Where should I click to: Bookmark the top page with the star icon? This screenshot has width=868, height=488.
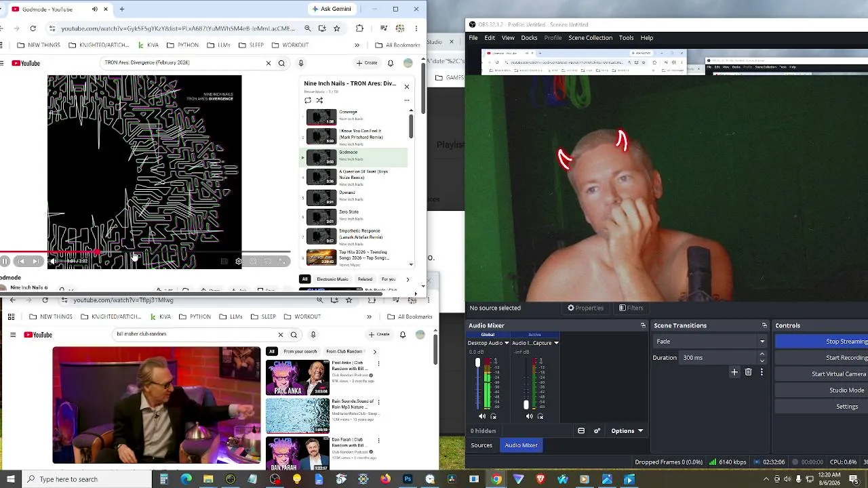[336, 28]
